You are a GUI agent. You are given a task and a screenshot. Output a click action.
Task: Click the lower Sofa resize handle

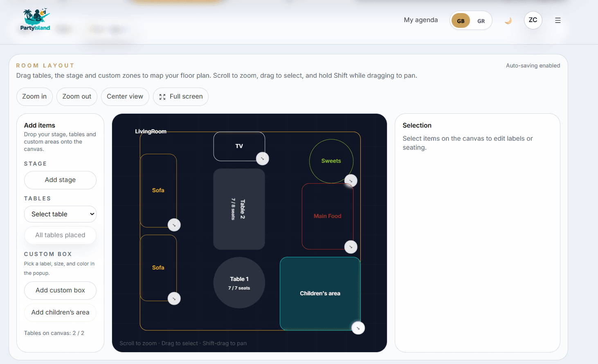174,299
